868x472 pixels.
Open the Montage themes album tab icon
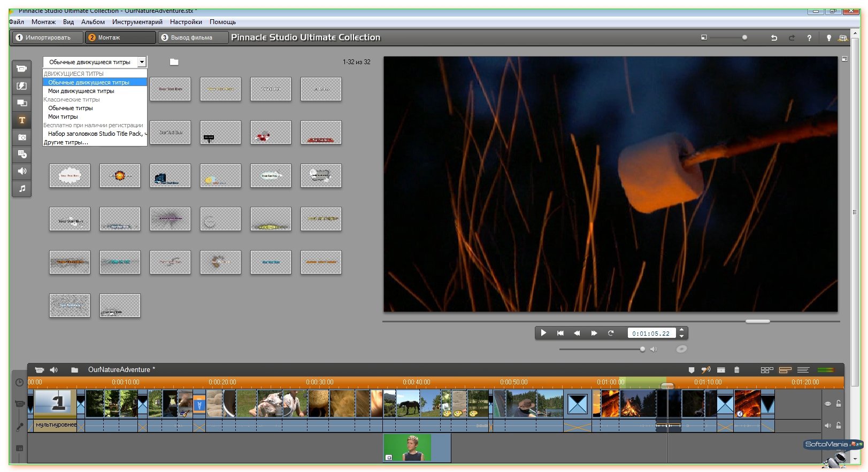[x=22, y=103]
